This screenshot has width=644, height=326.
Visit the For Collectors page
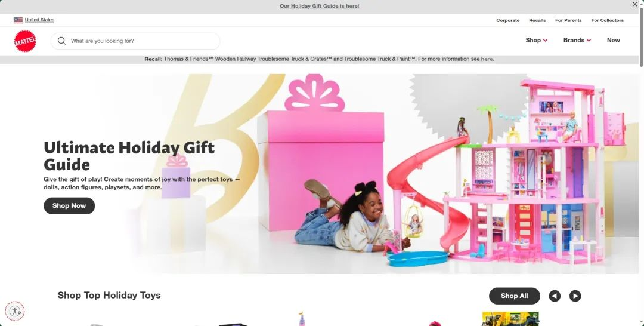608,20
